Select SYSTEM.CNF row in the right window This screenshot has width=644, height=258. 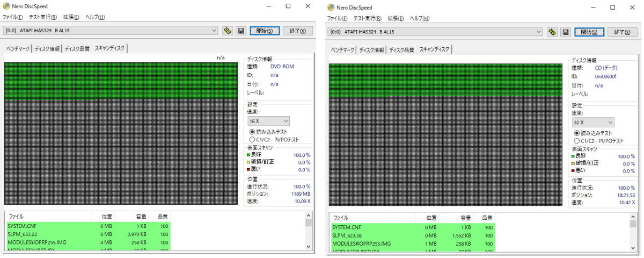pyautogui.click(x=413, y=227)
